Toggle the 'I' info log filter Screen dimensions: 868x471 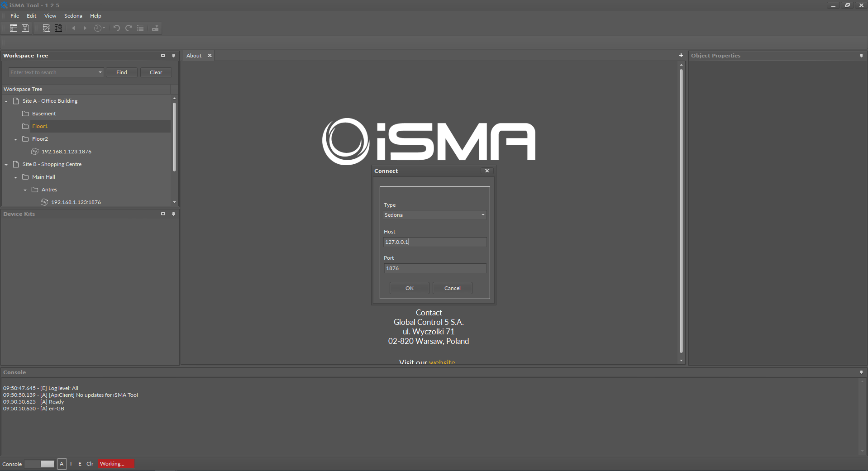[71, 464]
